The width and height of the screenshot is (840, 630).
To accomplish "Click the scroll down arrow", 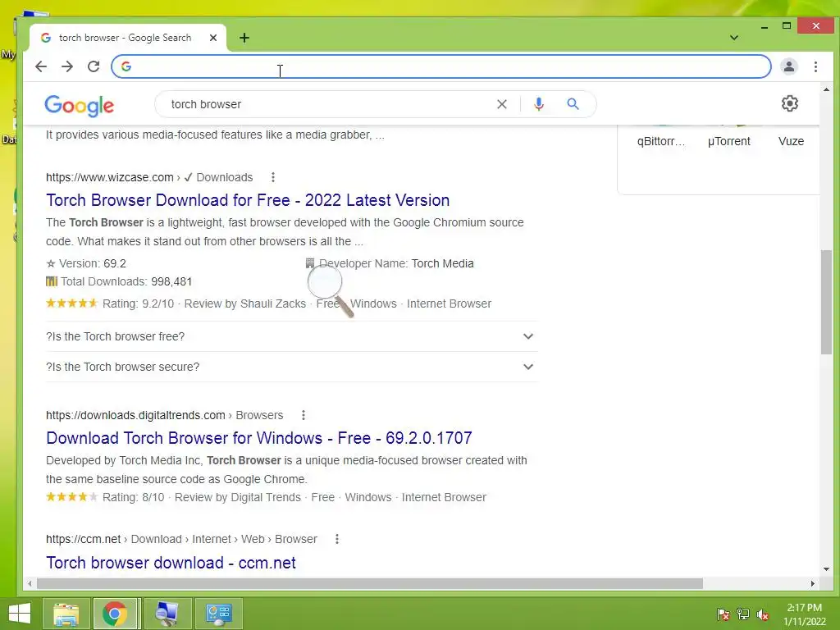I will pos(826,569).
